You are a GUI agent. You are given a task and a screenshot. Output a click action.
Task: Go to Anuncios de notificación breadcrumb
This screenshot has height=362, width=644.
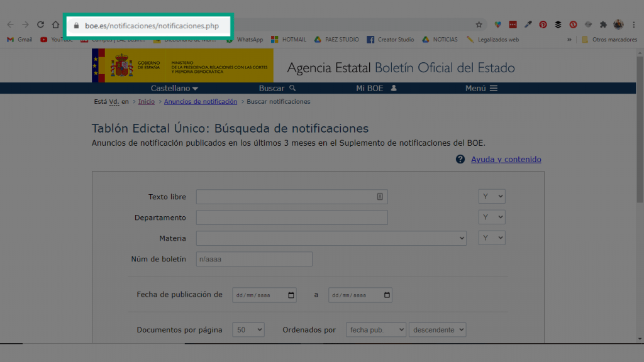[x=201, y=101]
